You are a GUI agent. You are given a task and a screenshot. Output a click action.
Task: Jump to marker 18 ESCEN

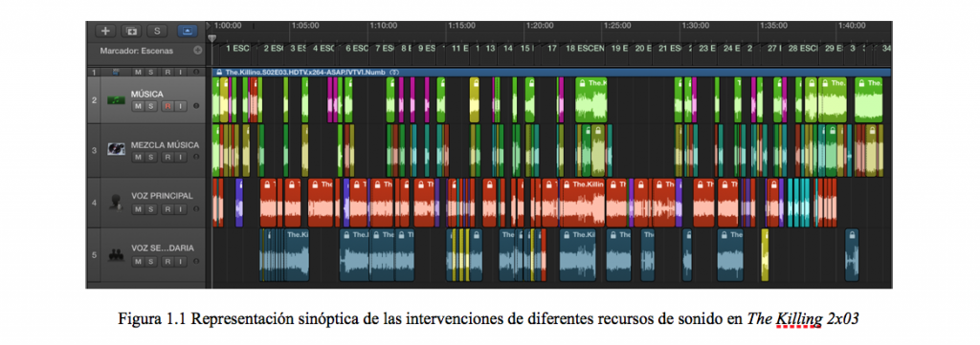(x=585, y=48)
